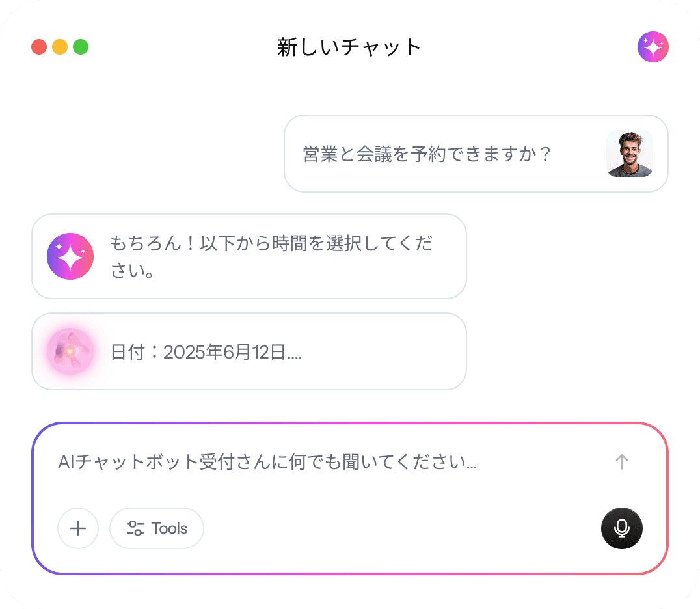Click the user's profile photo avatar
The height and width of the screenshot is (609, 700).
point(629,154)
